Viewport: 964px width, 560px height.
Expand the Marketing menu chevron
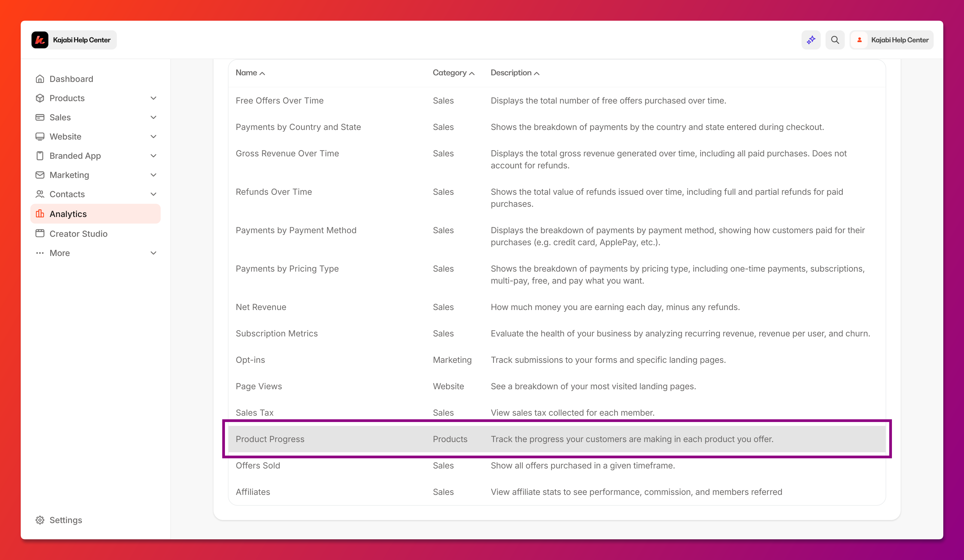(x=153, y=175)
